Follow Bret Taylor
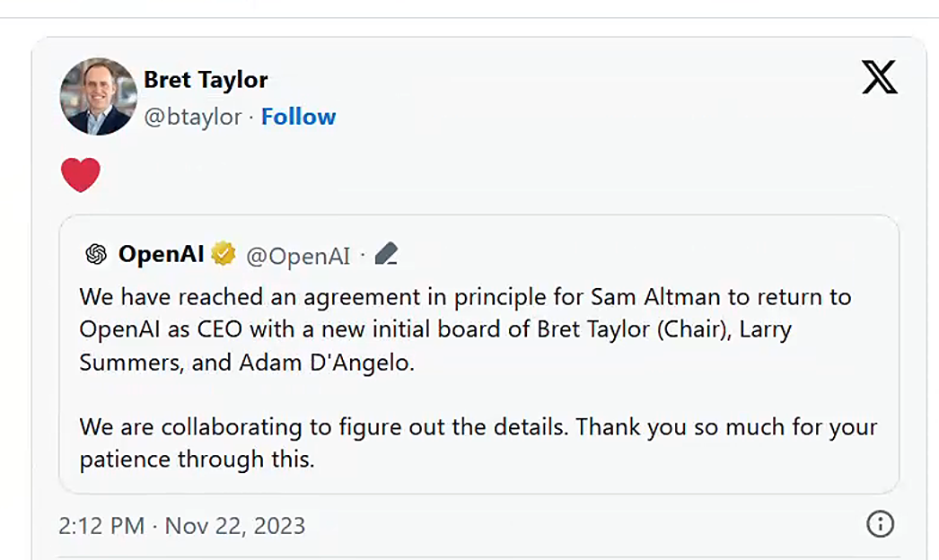The image size is (939, 560). coord(298,117)
